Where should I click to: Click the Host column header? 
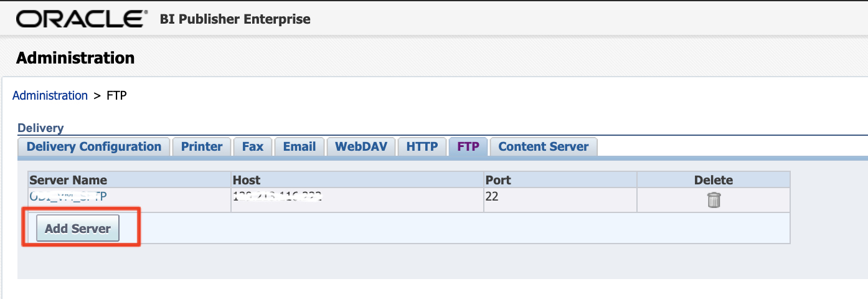click(x=247, y=180)
